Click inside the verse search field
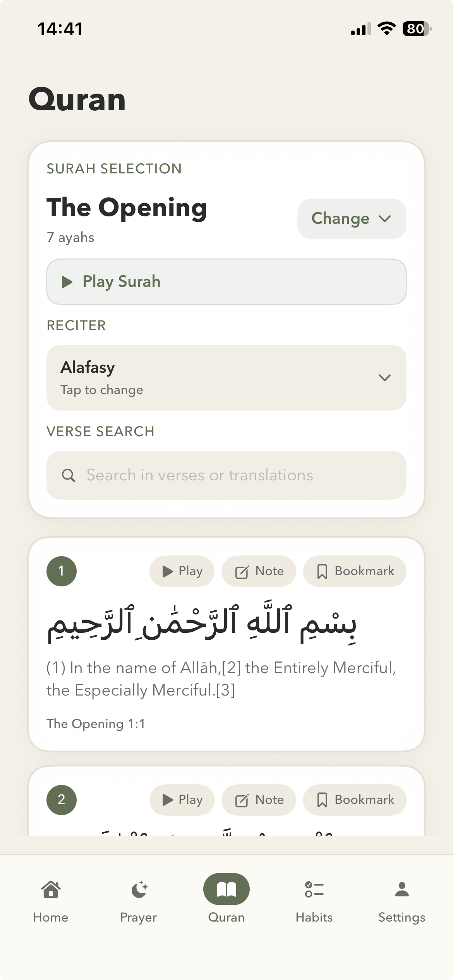The image size is (453, 980). (x=226, y=475)
